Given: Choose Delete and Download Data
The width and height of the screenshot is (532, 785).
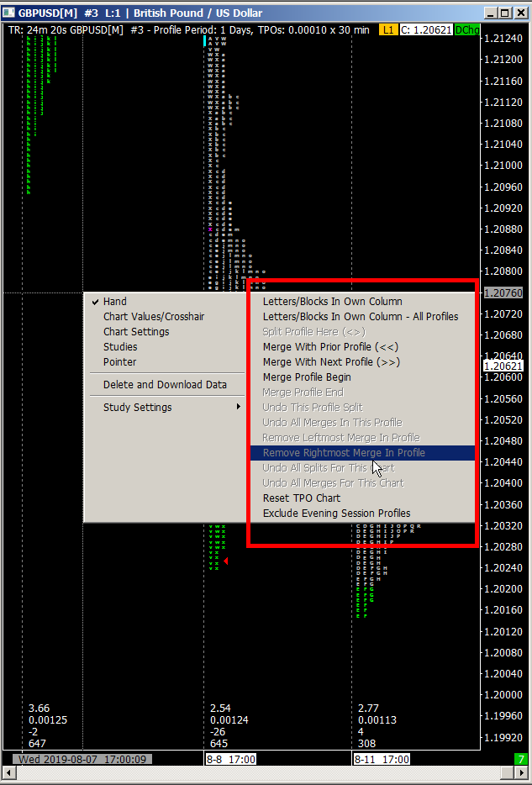Looking at the screenshot, I should [167, 384].
